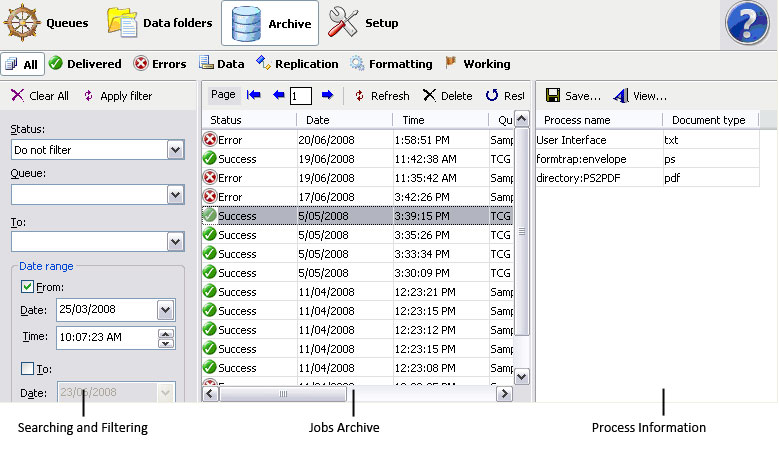Switch to the Delivered tab
Viewport: 779px width, 450px height.
coord(85,64)
